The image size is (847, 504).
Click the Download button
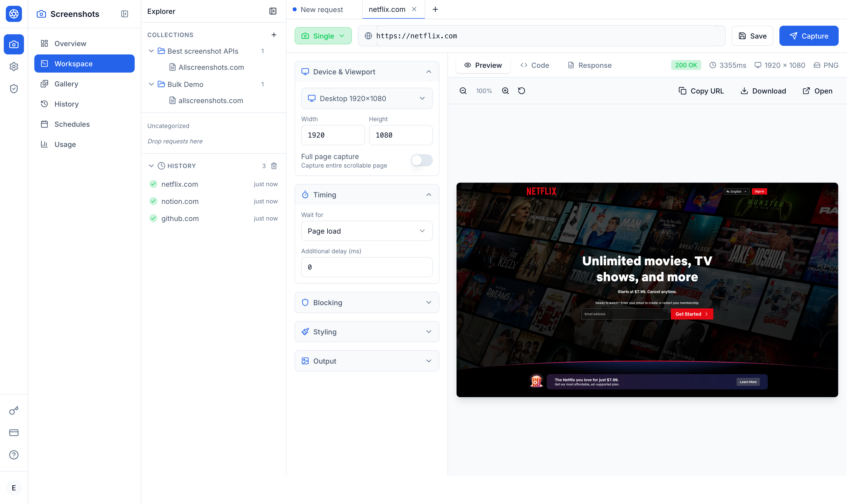[x=763, y=91]
